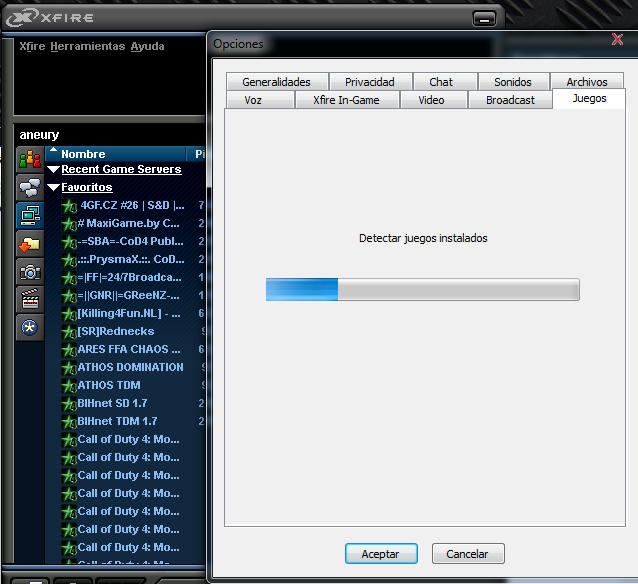Open the Herramientas menu
The height and width of the screenshot is (584, 638).
pyautogui.click(x=87, y=46)
